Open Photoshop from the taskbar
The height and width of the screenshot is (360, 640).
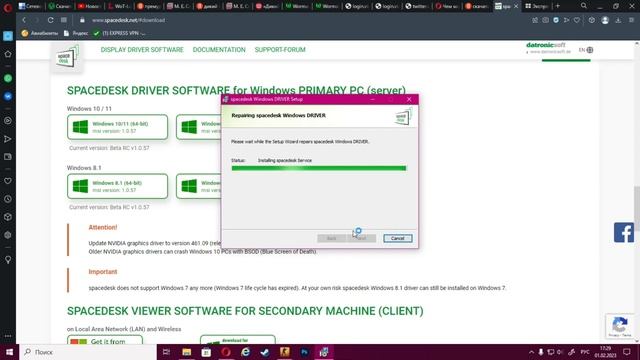point(304,352)
